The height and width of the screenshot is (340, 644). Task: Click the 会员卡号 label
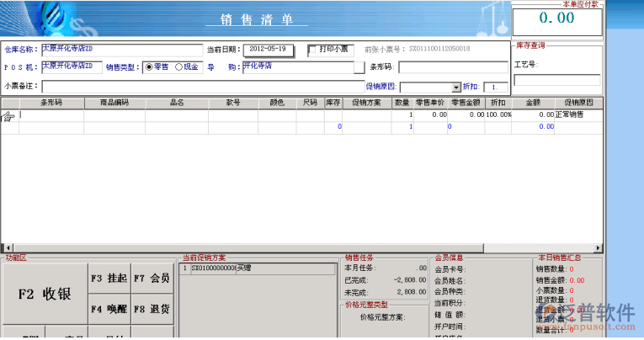tap(450, 270)
